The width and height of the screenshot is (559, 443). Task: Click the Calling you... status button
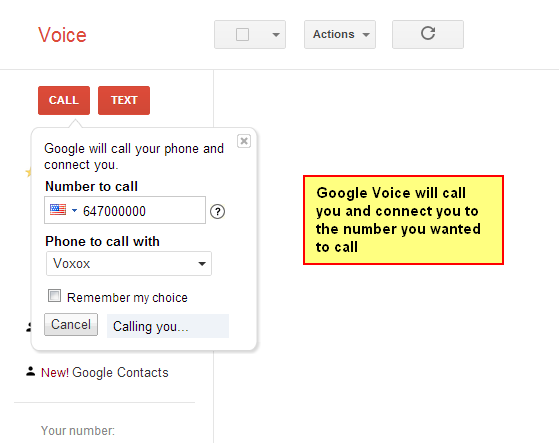coord(168,326)
